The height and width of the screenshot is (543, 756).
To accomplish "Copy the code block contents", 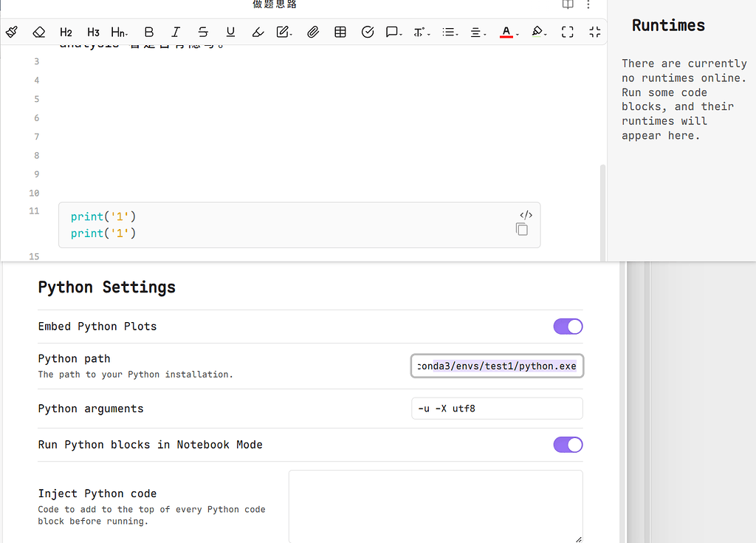I will 522,230.
